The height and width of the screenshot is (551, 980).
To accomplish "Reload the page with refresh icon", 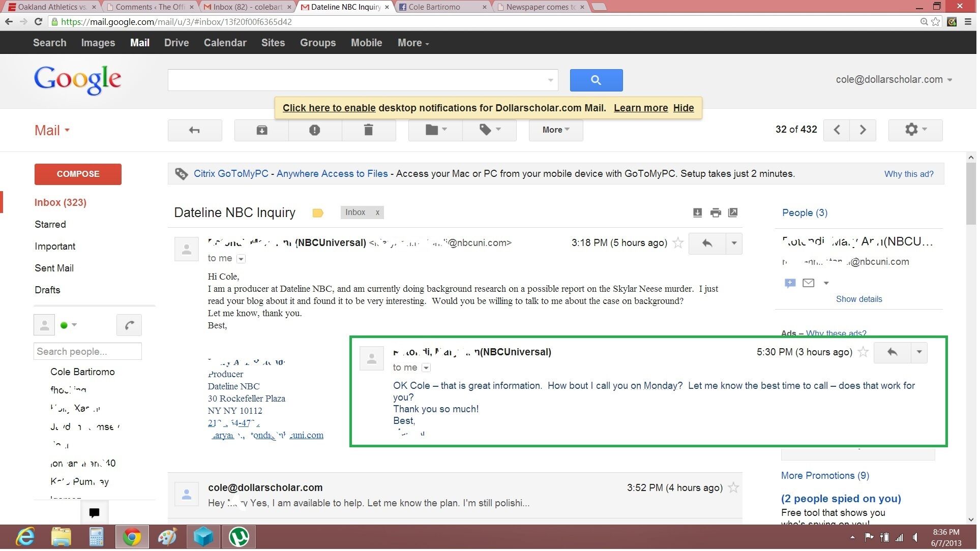I will coord(38,22).
